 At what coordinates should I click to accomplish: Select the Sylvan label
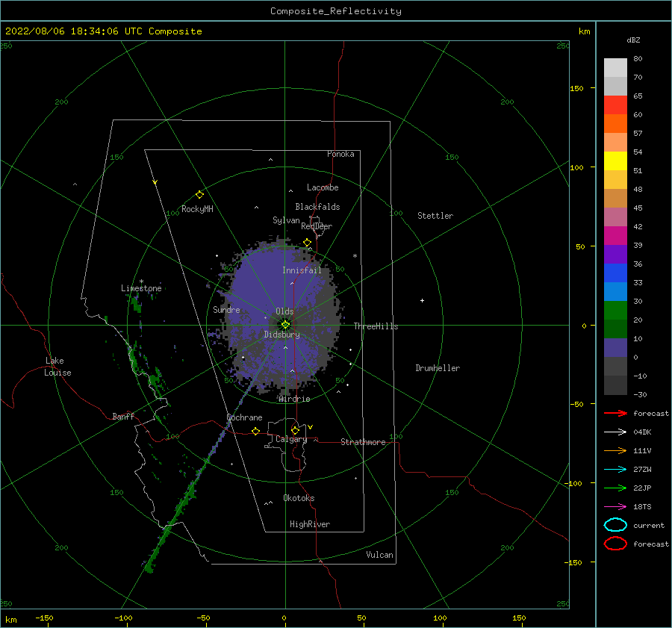[286, 220]
